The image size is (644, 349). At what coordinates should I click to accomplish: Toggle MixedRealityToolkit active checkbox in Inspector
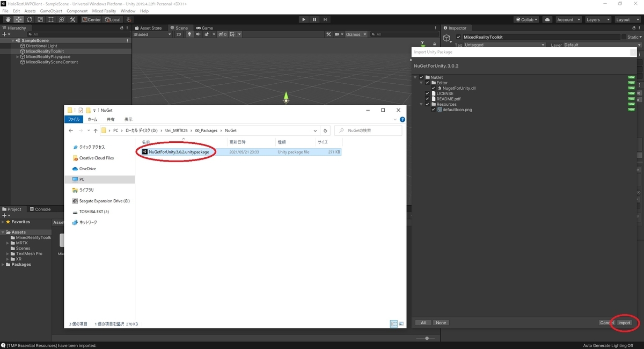click(458, 37)
